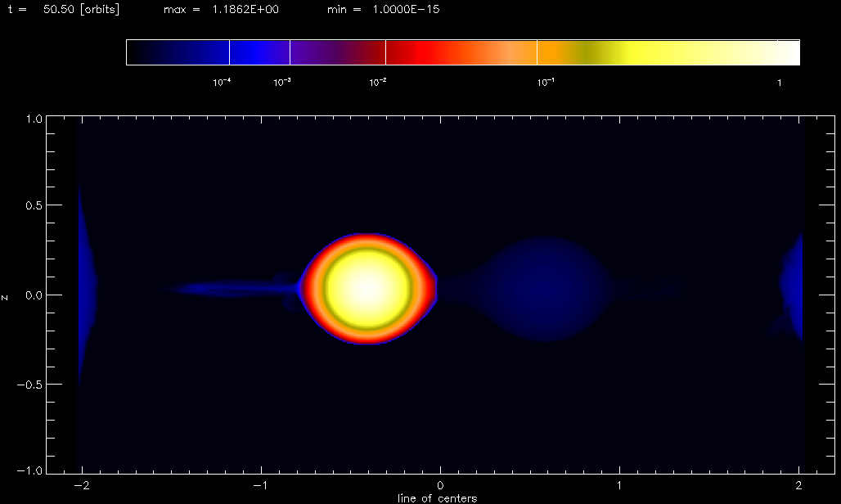This screenshot has height=504, width=841.
Task: Click the "line of centers" axis title
Action: [438, 498]
